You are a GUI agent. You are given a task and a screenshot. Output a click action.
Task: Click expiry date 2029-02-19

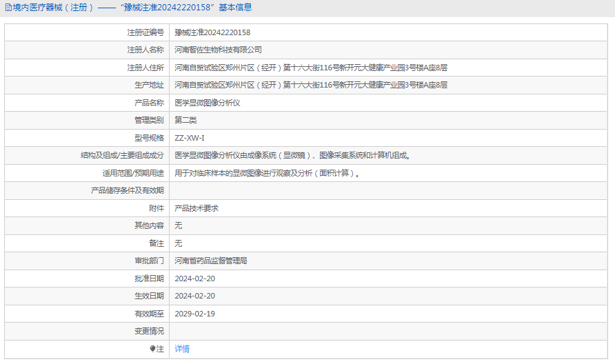pos(194,314)
